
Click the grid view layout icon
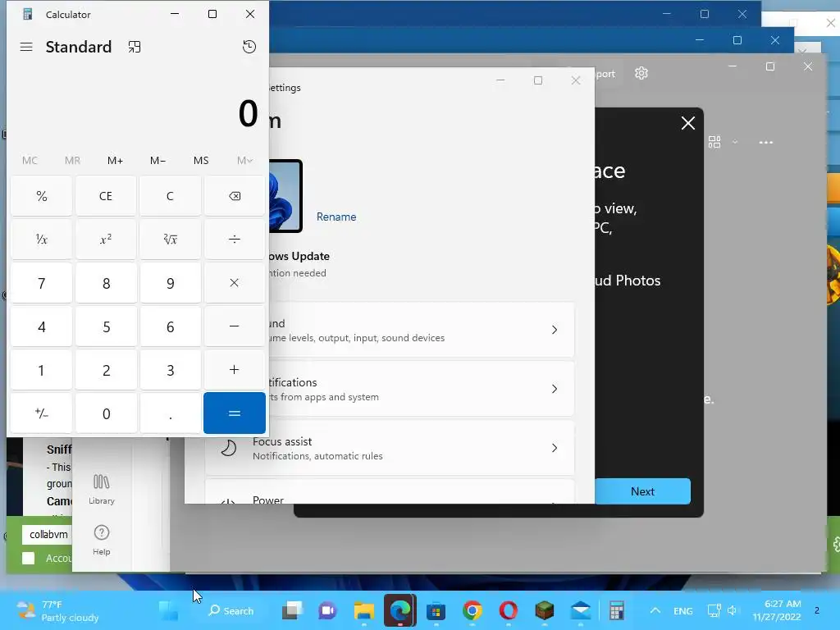point(714,142)
